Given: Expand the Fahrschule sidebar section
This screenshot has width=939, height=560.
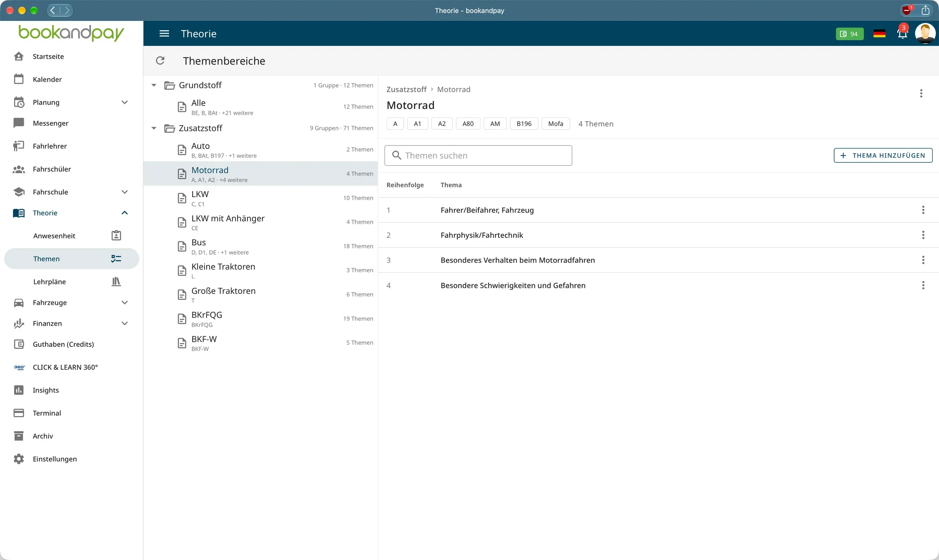Looking at the screenshot, I should (x=125, y=192).
